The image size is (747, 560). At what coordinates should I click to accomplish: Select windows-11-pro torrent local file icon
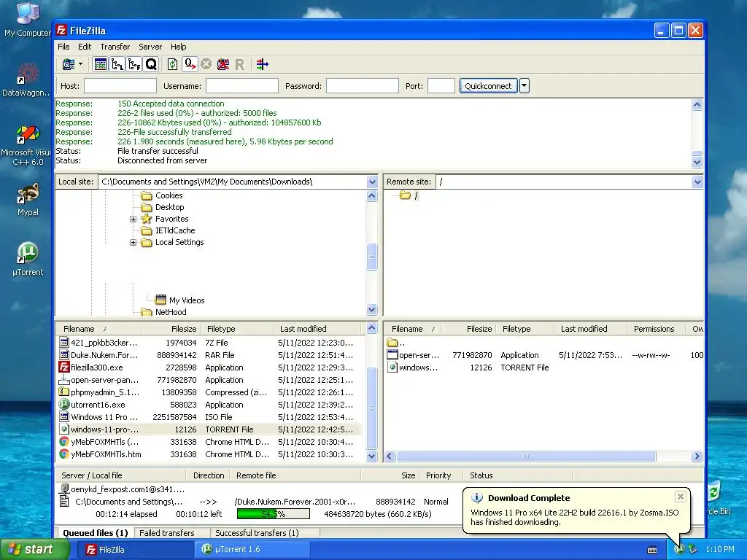click(x=64, y=429)
